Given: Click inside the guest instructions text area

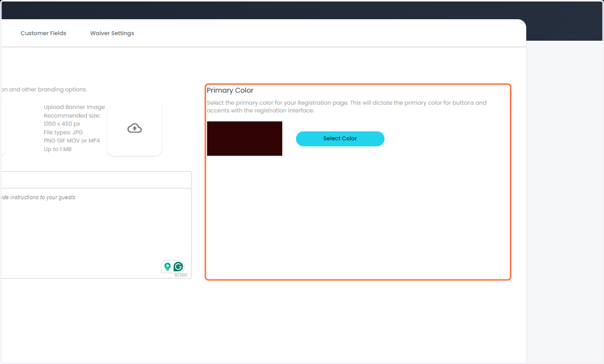Looking at the screenshot, I should coord(96,233).
